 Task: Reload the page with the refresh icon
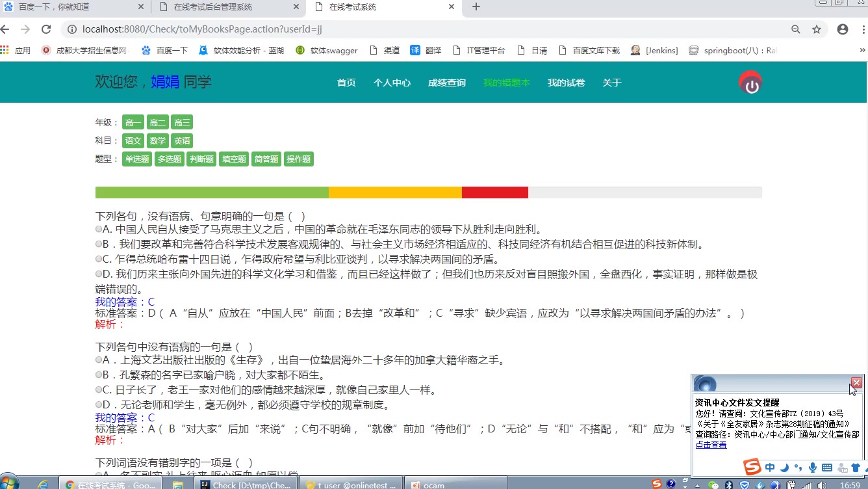[46, 29]
